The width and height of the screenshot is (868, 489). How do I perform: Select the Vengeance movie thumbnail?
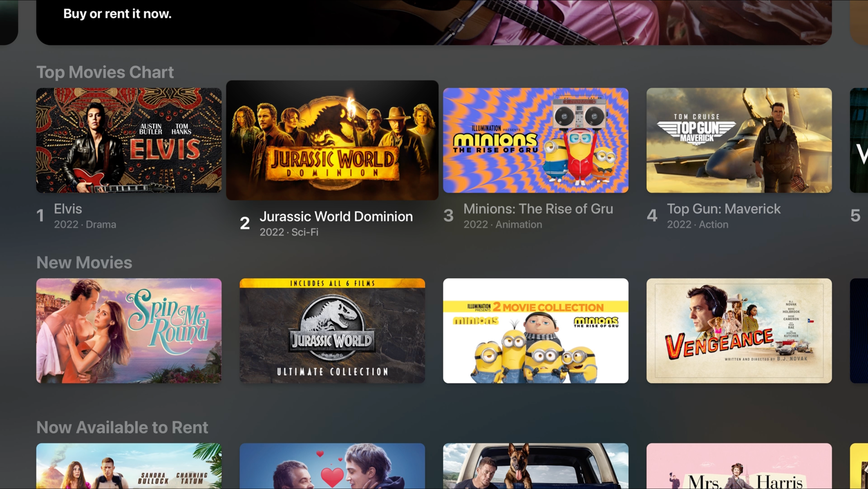(739, 331)
